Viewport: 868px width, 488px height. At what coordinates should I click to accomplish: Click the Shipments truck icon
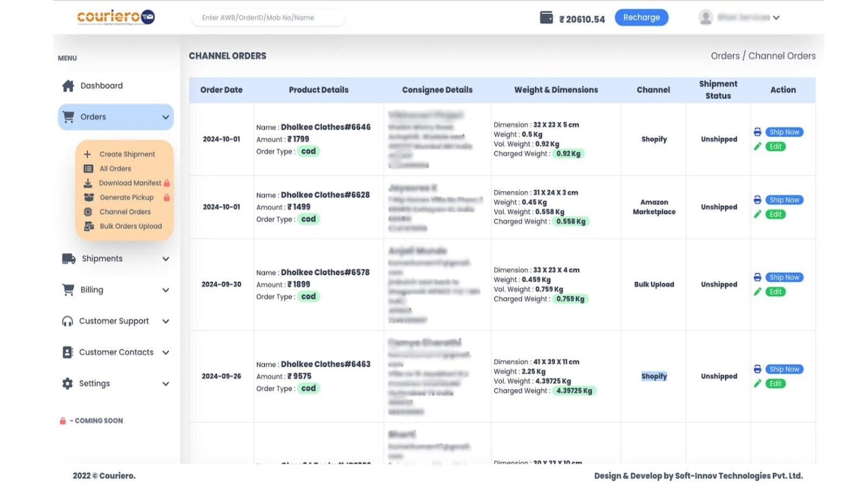pyautogui.click(x=68, y=259)
